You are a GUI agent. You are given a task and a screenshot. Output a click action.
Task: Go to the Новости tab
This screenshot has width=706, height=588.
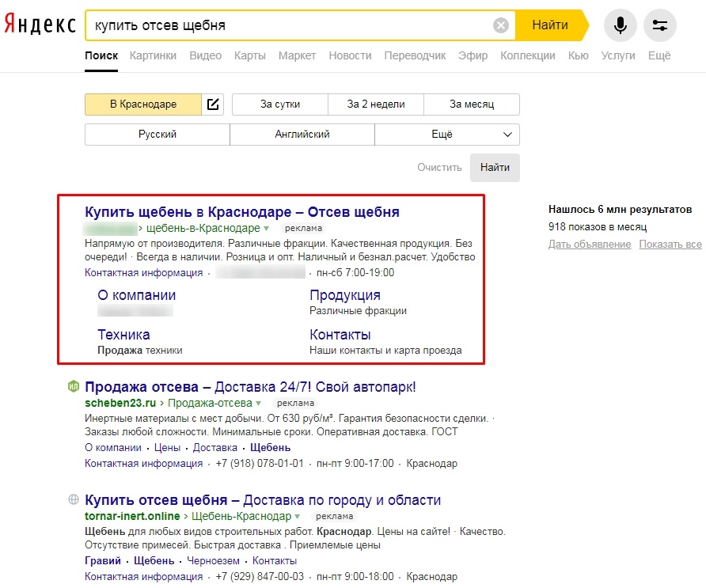[350, 55]
